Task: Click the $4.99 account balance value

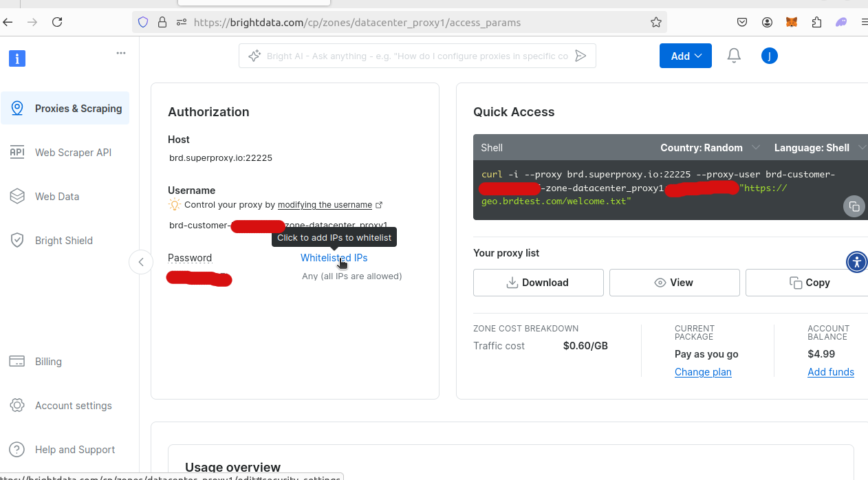Action: click(x=821, y=354)
